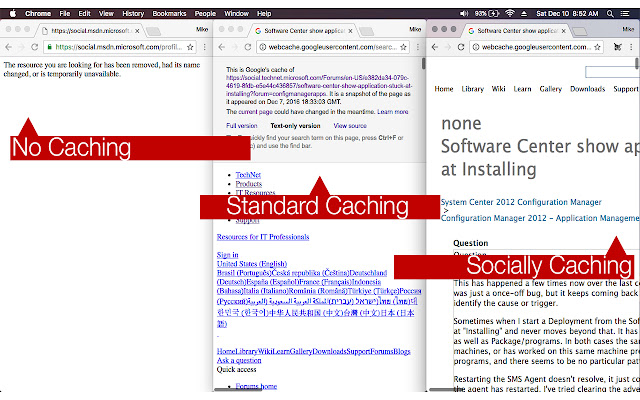Open Resources for IT Professionals link

click(263, 237)
